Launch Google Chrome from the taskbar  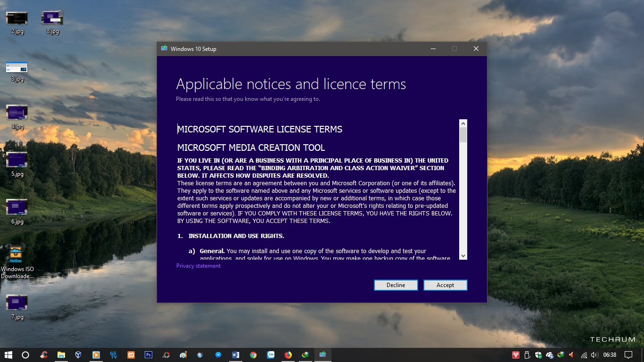253,355
